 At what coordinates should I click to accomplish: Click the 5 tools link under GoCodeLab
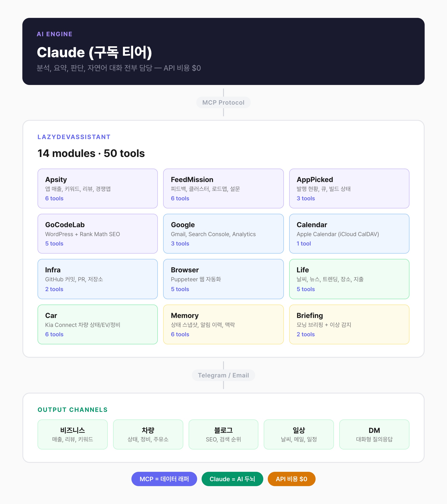pos(54,244)
